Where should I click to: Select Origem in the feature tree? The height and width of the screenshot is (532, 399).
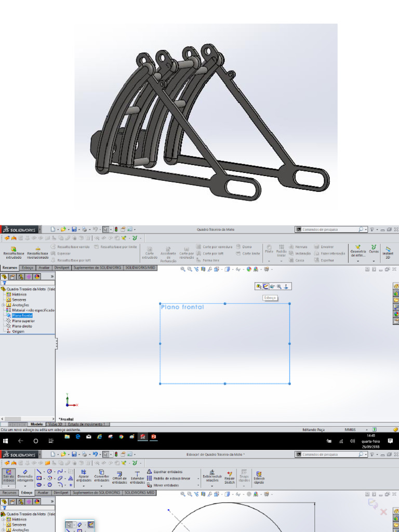[18, 331]
